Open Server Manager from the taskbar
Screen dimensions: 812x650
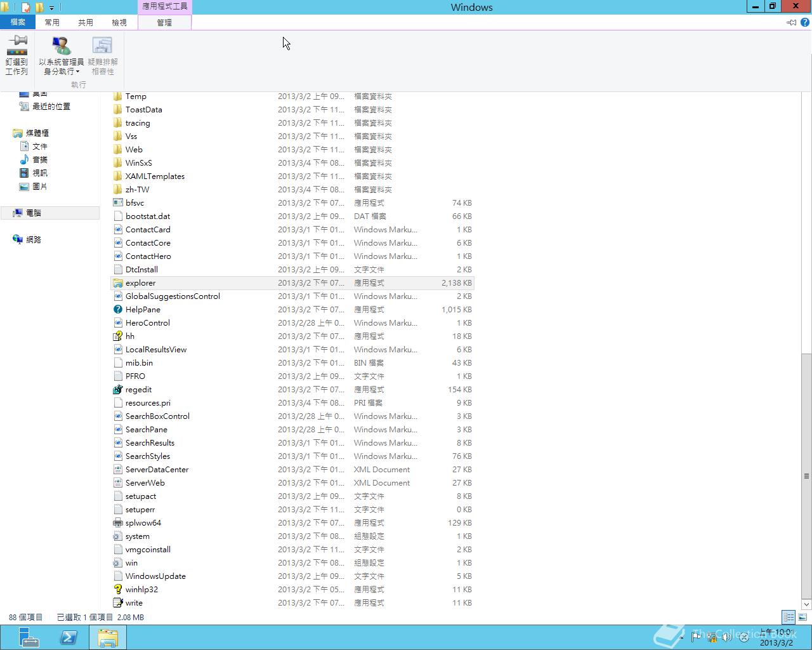tap(29, 637)
